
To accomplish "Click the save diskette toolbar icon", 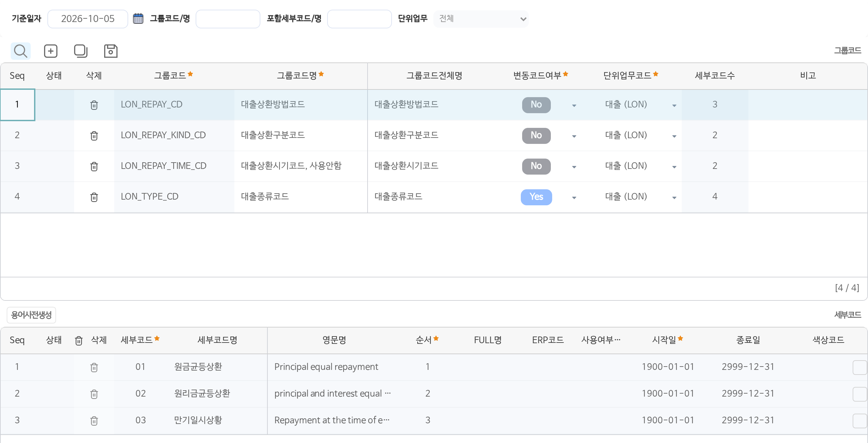I will [x=111, y=51].
